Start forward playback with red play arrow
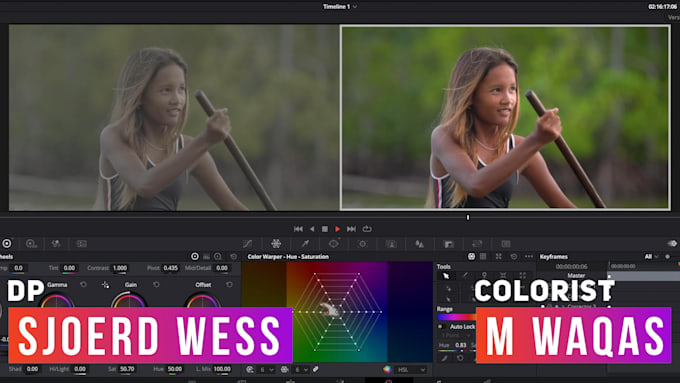680x383 pixels. [337, 229]
